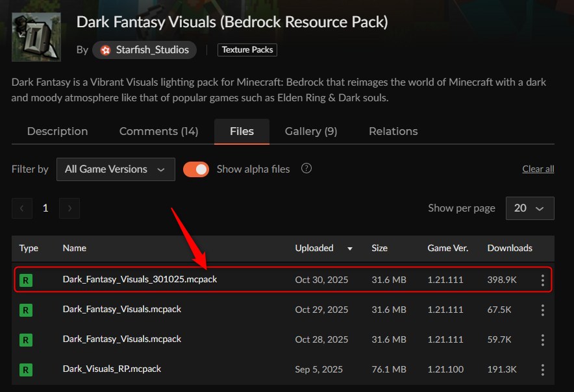Click the Uploaded sort direction arrow

[x=350, y=249]
